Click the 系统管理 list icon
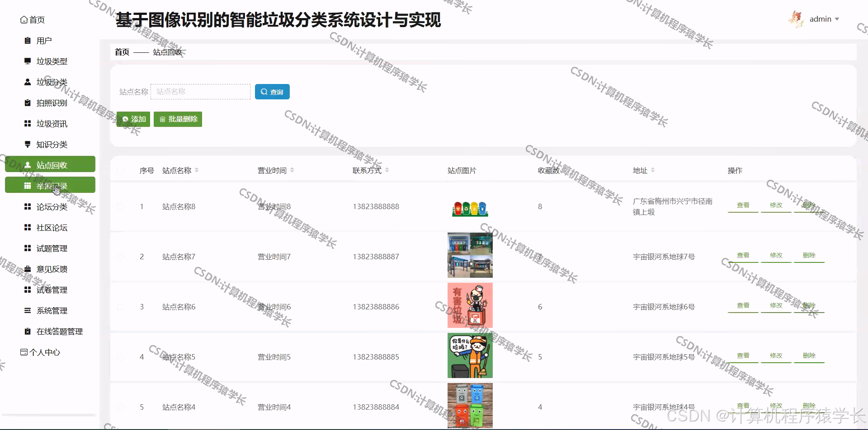This screenshot has height=430, width=868. (28, 310)
